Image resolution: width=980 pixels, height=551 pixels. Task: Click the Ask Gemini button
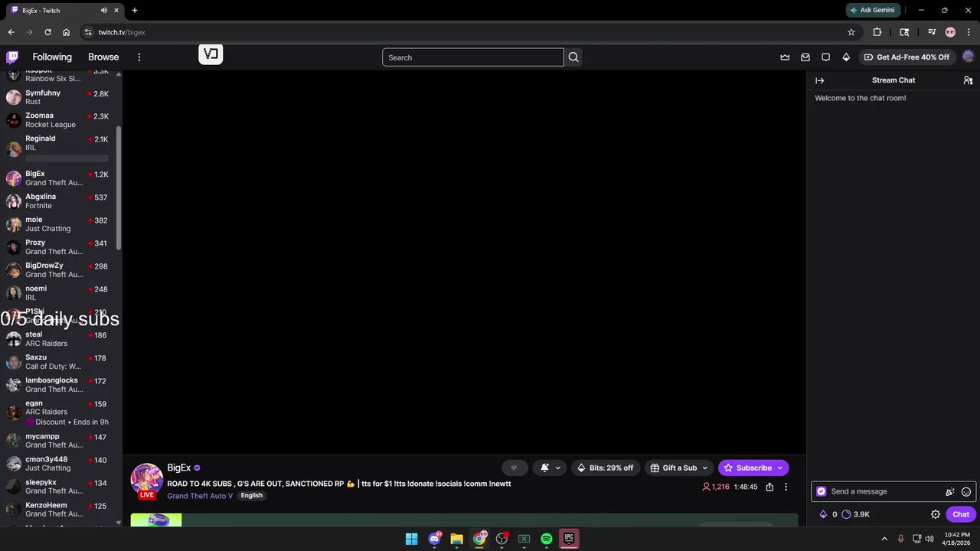(871, 10)
